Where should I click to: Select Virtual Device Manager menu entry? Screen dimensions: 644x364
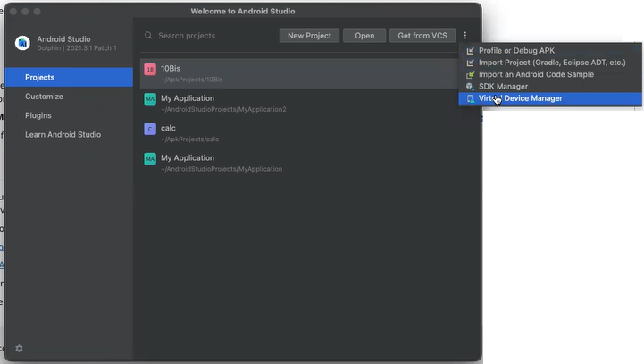pyautogui.click(x=520, y=98)
